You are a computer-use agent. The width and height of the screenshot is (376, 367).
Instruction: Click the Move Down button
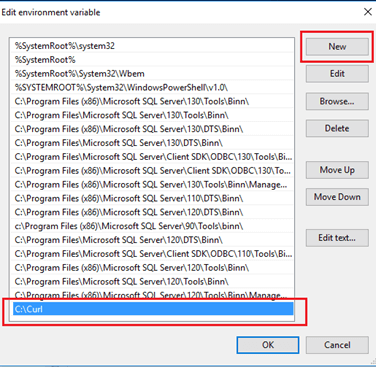click(x=337, y=197)
